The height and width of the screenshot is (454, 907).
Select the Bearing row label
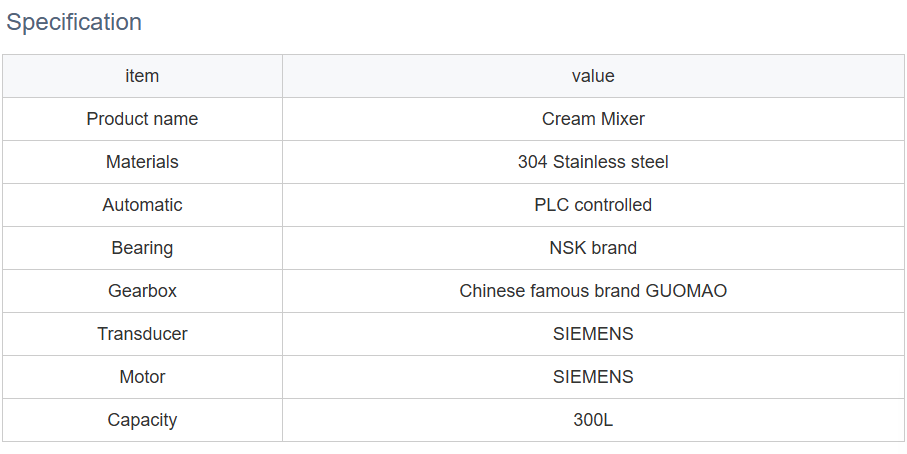click(142, 248)
